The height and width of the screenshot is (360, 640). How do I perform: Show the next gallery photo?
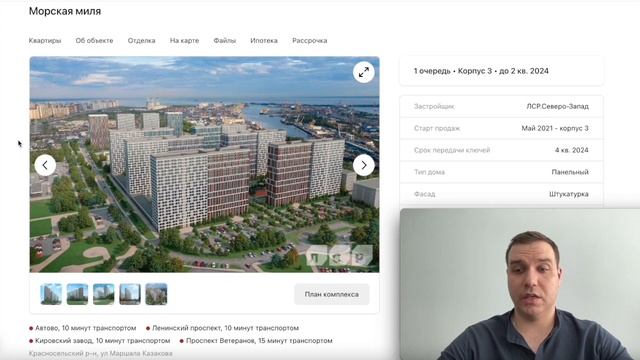(x=363, y=165)
